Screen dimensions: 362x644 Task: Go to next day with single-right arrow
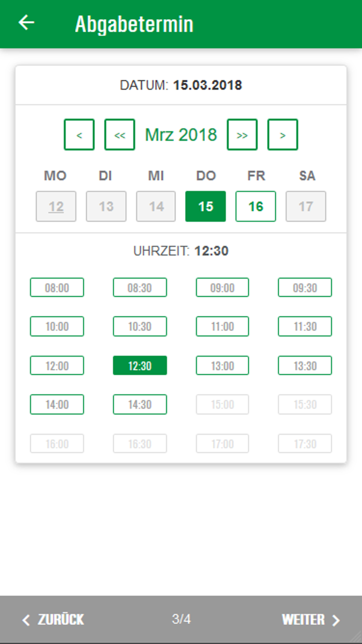pos(282,135)
